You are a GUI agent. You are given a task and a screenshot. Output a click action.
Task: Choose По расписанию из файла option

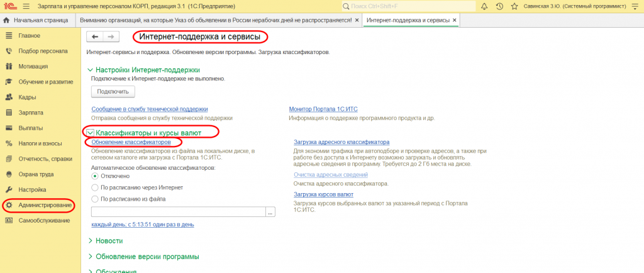pos(96,199)
